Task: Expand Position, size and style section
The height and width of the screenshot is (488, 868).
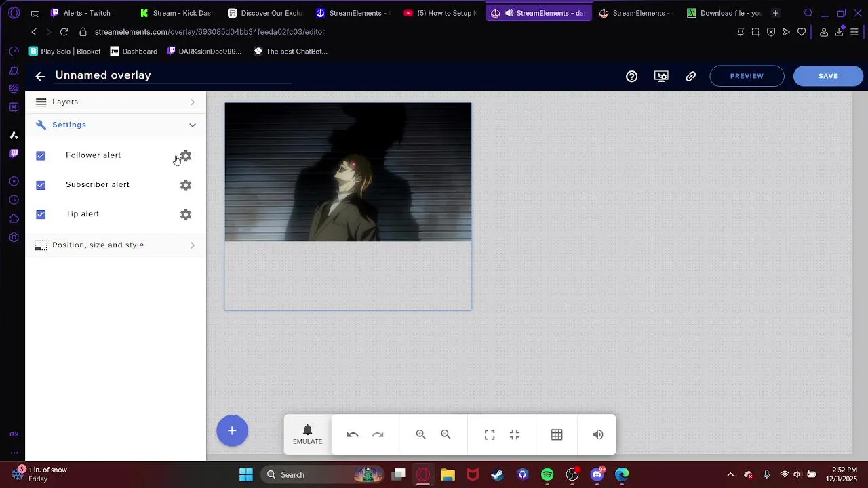Action: click(x=116, y=245)
